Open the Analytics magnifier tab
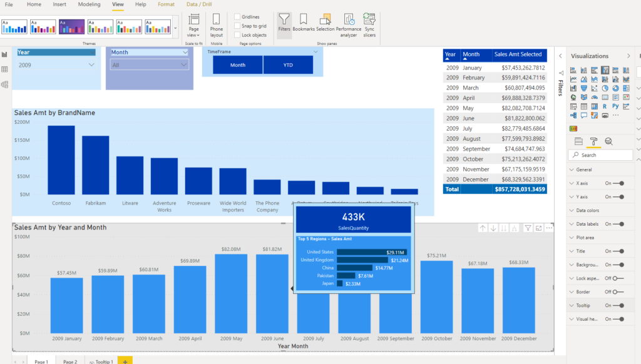This screenshot has height=364, width=641. (608, 141)
